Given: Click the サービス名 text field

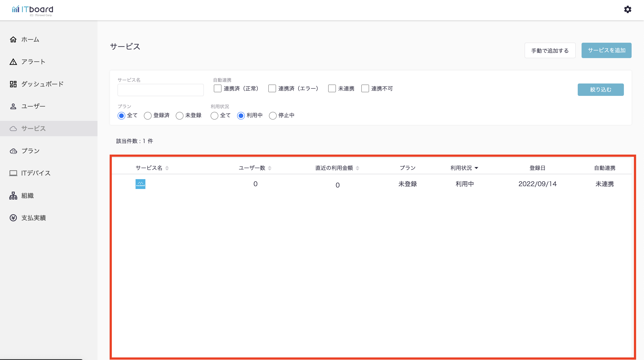Looking at the screenshot, I should tap(161, 90).
